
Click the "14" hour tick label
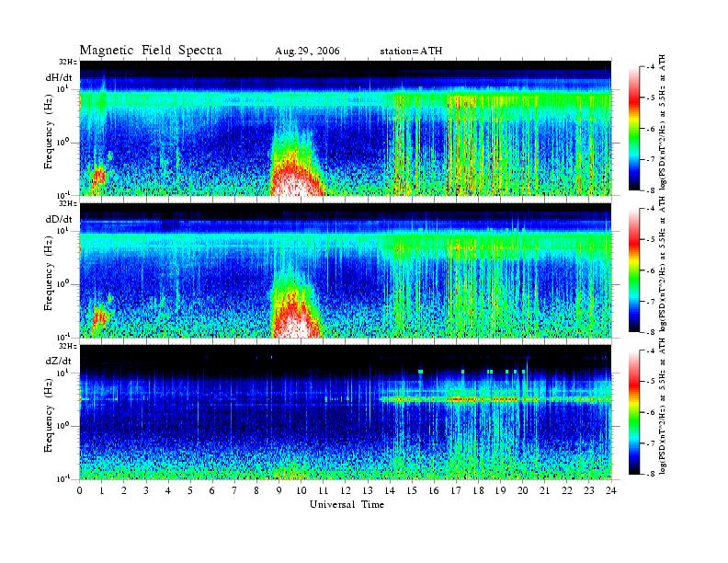tap(390, 490)
